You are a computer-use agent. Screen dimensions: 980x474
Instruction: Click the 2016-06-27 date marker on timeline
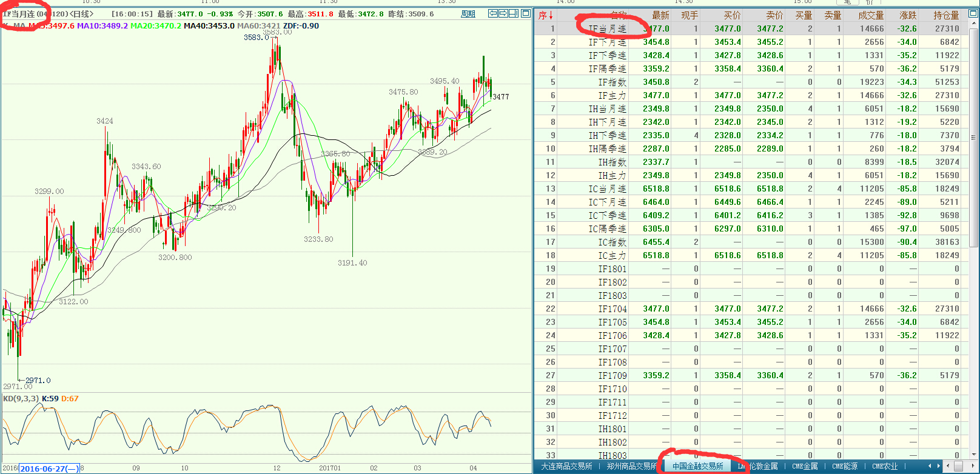coord(49,469)
